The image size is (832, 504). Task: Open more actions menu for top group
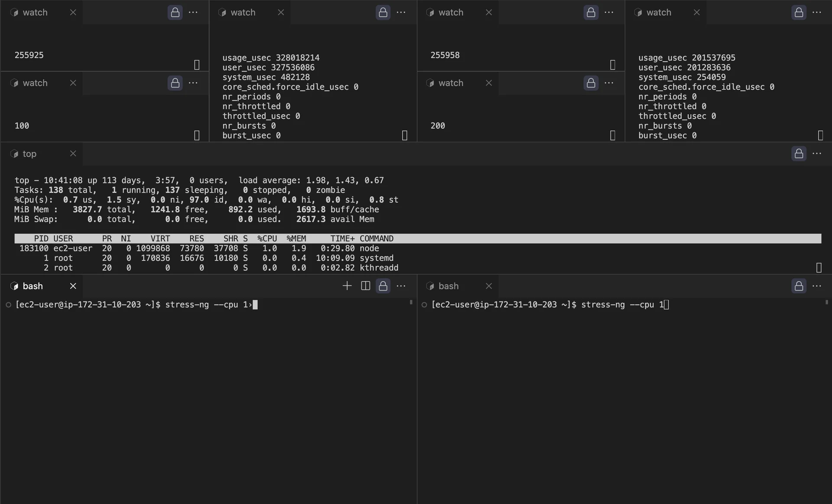coord(817,154)
